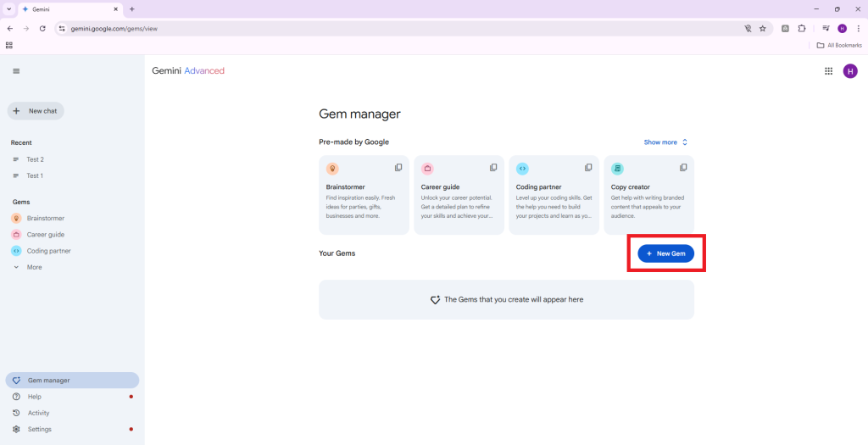Reload the page
Image resolution: width=868 pixels, height=445 pixels.
[x=42, y=28]
